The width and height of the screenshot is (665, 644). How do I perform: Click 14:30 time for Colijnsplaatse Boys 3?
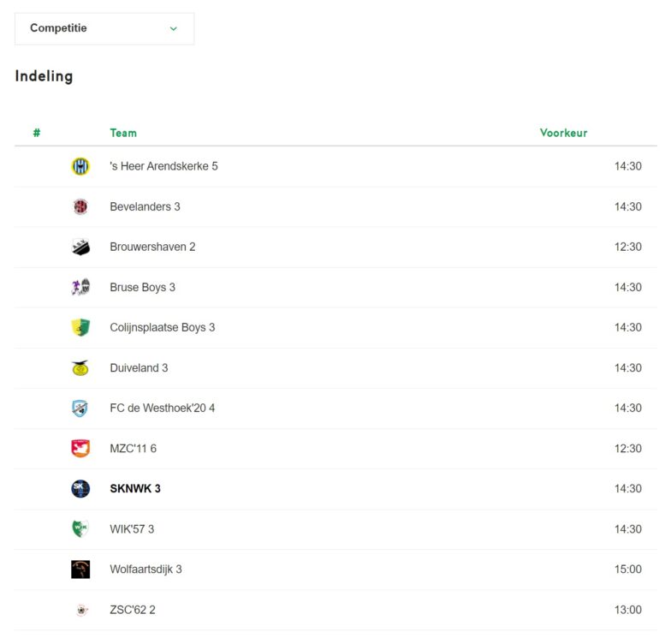(628, 327)
